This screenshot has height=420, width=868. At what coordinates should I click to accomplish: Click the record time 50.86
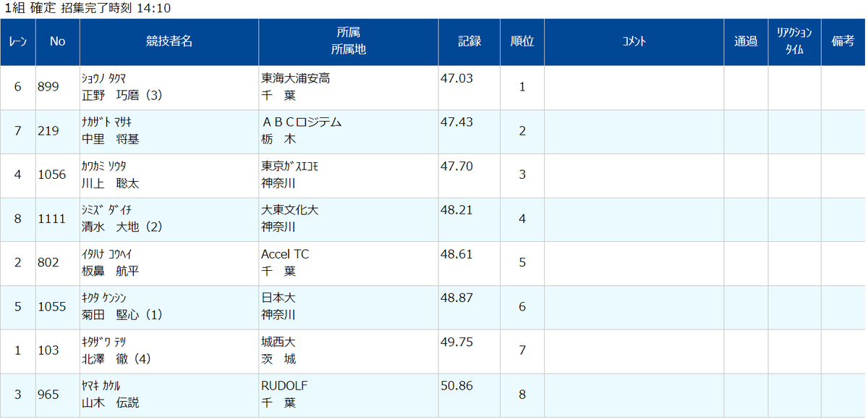tap(456, 386)
